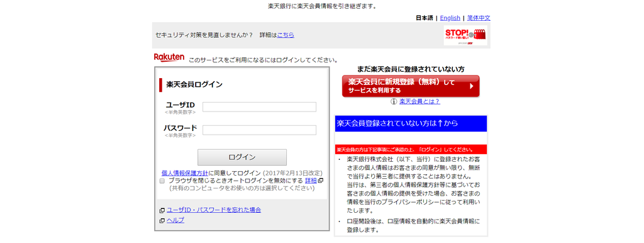644x243 pixels.
Task: Click the 口座開設後は、口座情報を自動的に bullet text
Action: [413, 226]
